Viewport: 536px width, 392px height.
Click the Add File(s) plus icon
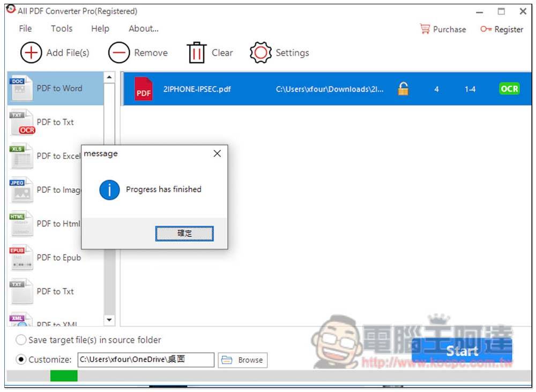click(x=31, y=53)
